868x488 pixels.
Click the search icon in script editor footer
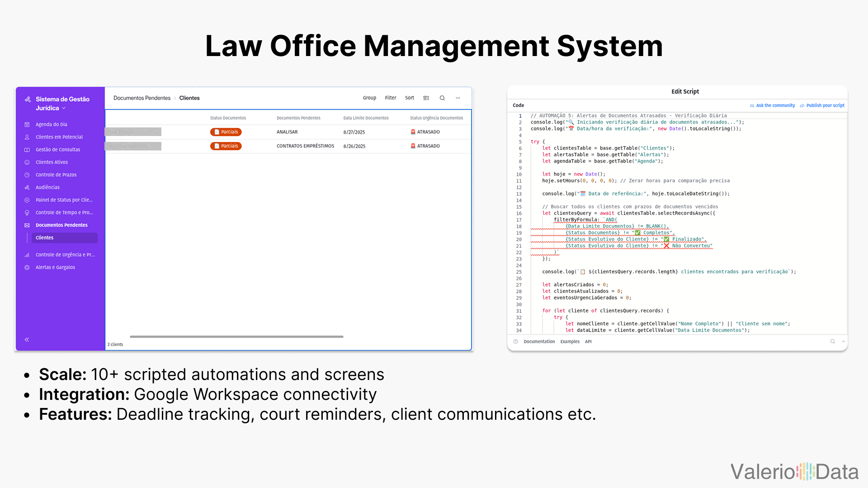tap(832, 342)
